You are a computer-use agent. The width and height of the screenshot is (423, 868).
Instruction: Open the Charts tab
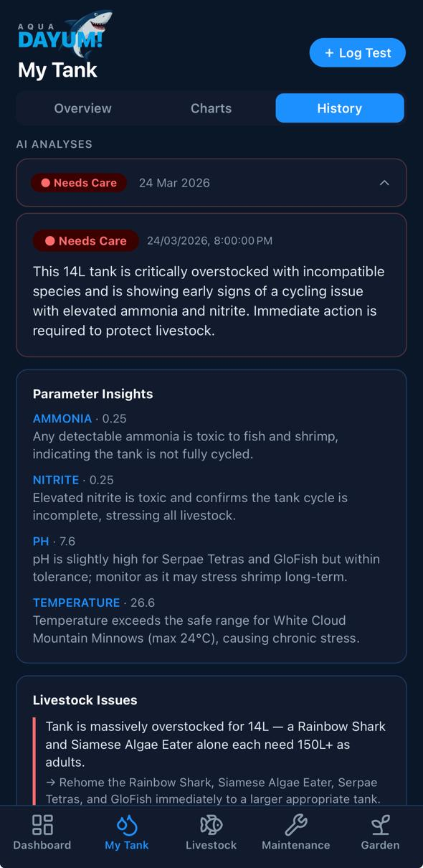click(211, 108)
